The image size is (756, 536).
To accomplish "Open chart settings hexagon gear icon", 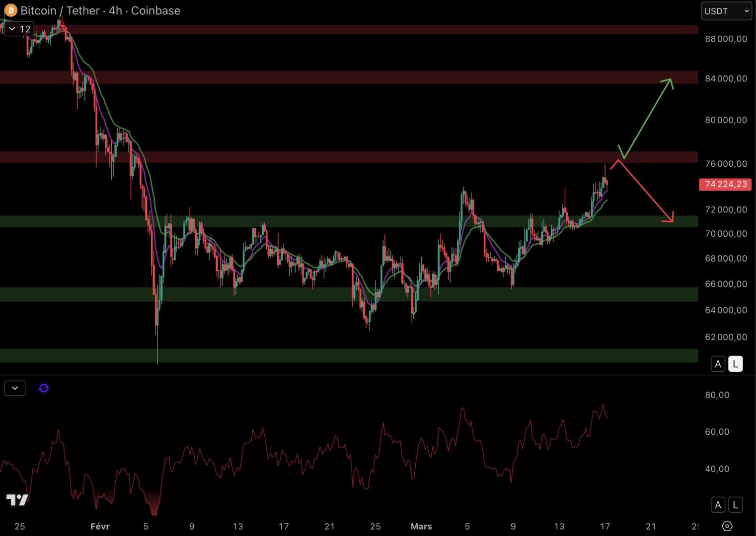I will point(727,526).
